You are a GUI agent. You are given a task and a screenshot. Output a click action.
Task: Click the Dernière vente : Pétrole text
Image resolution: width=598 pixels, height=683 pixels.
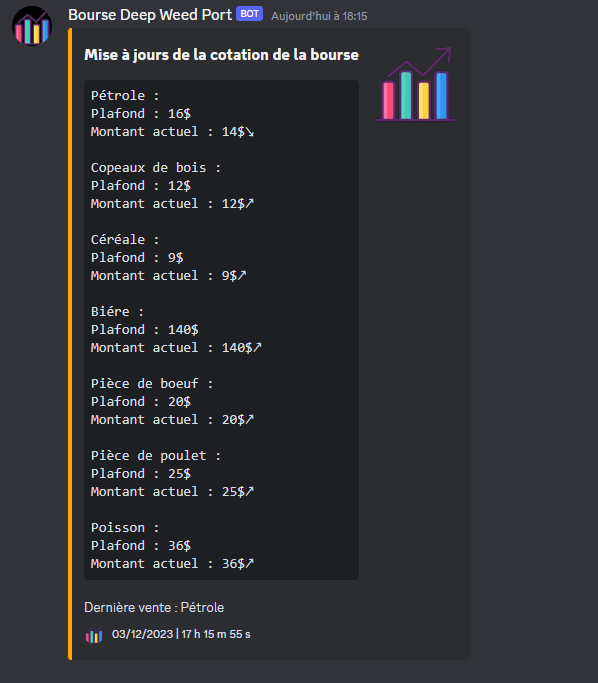click(x=154, y=607)
